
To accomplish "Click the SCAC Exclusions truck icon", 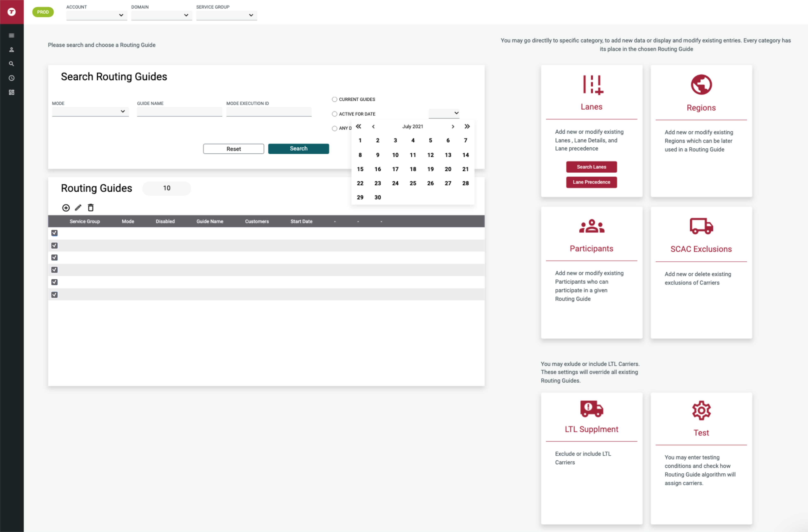I will (x=701, y=226).
